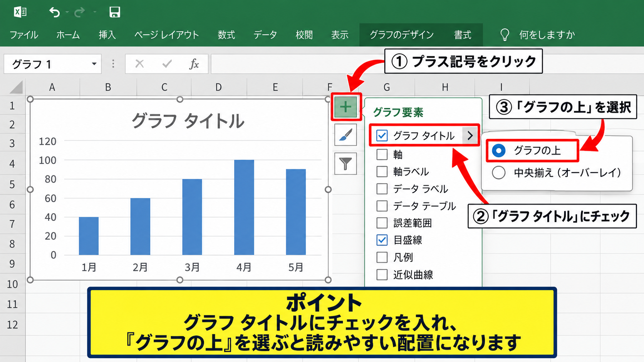Open the ページ レイアウト tab
The image size is (644, 362).
pyautogui.click(x=166, y=35)
